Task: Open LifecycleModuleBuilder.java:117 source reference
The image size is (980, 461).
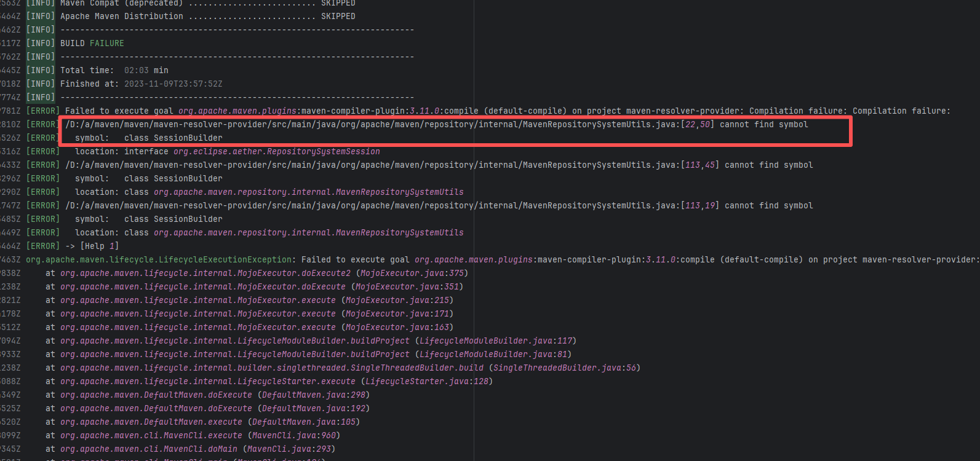Action: click(x=495, y=341)
